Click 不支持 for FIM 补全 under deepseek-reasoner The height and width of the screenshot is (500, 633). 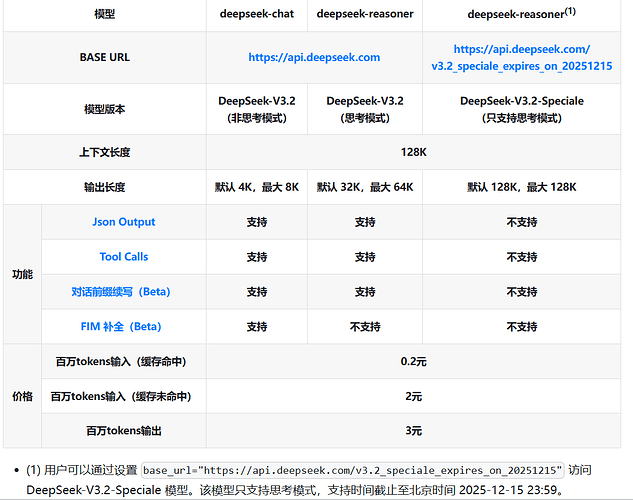[x=365, y=326]
